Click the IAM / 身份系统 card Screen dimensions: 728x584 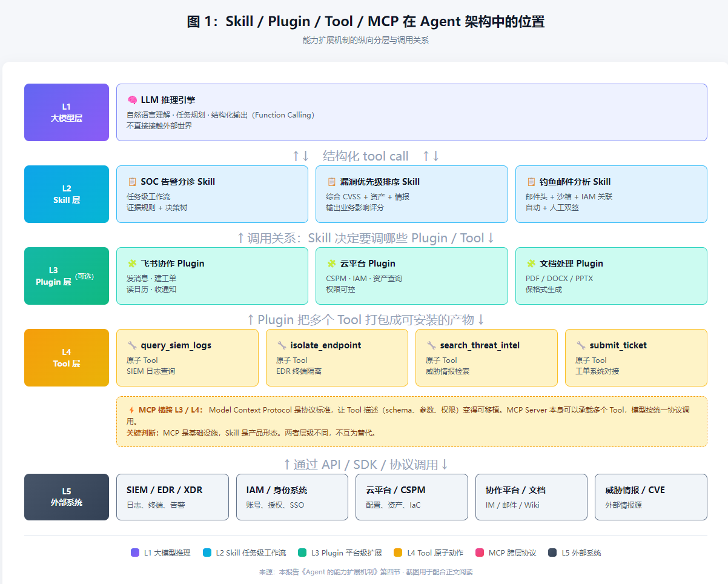292,497
